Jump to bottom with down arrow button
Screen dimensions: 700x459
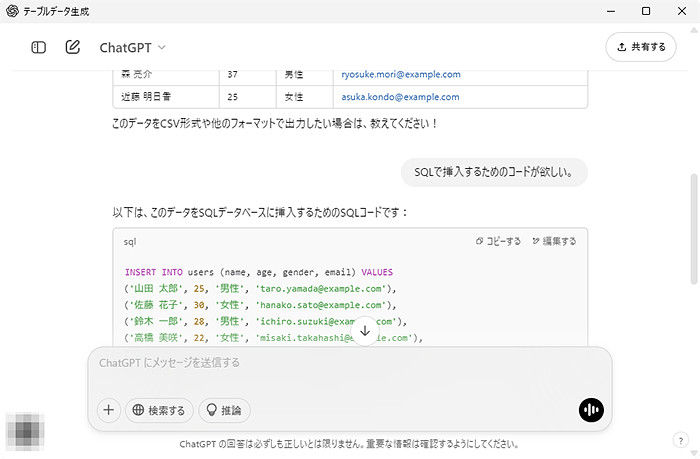[x=365, y=331]
